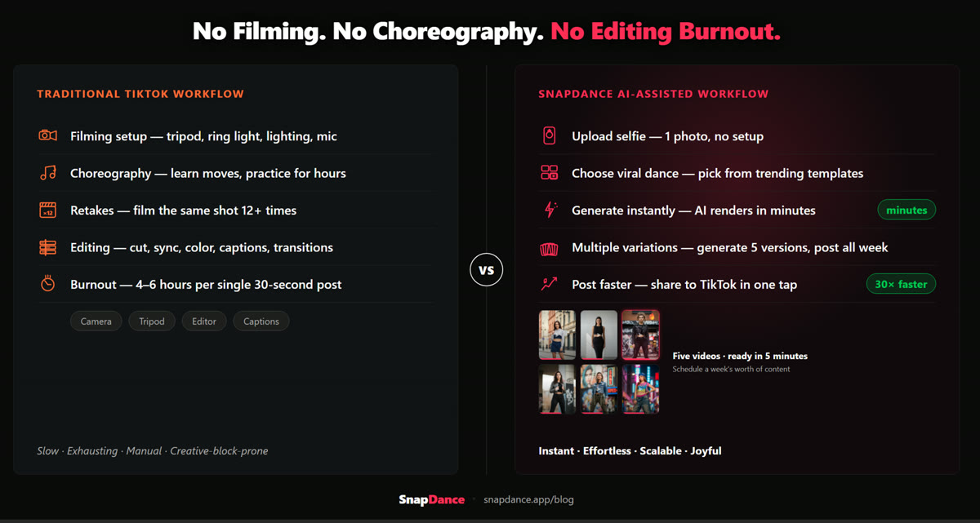Click the SnapDance AI-Assisted Workflow heading
The height and width of the screenshot is (523, 980).
653,94
